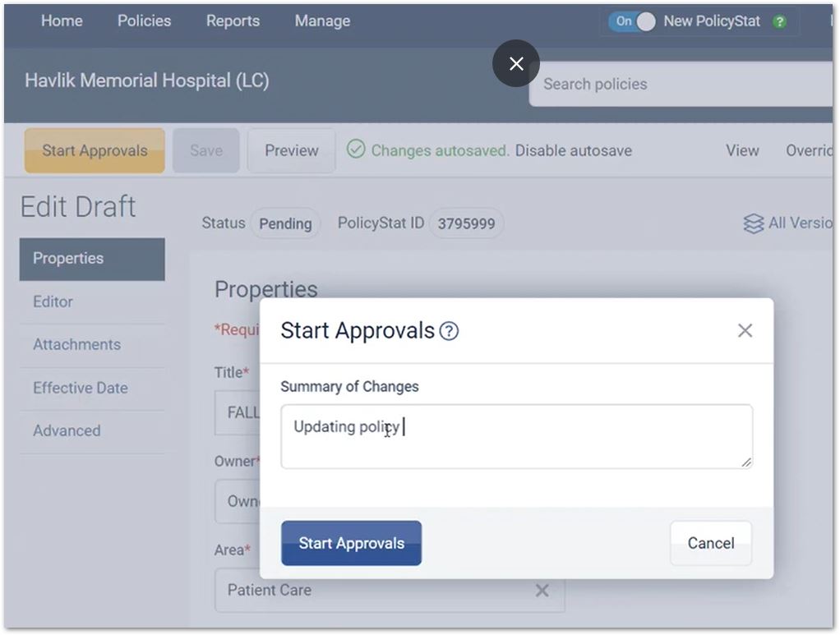This screenshot has width=840, height=635.
Task: Open the Manage menu
Action: point(322,21)
